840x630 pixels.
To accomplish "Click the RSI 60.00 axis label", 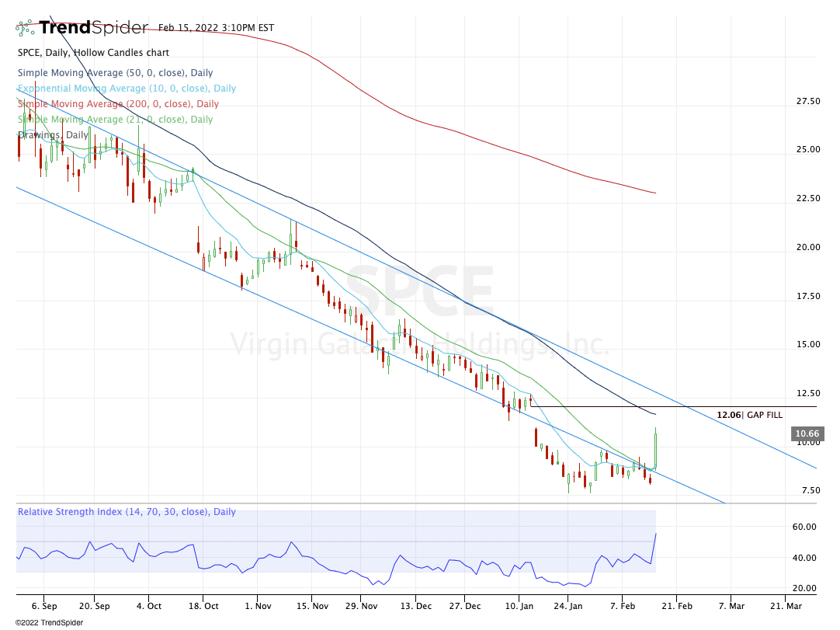I will pyautogui.click(x=804, y=527).
